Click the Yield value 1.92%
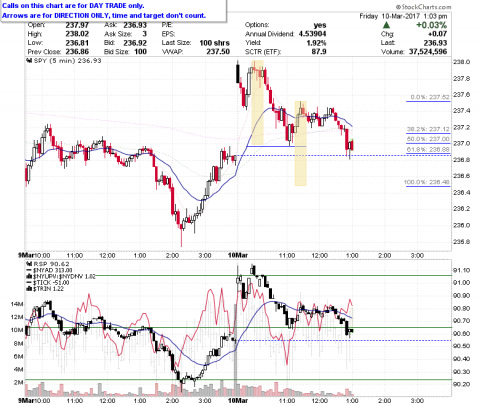 click(316, 43)
